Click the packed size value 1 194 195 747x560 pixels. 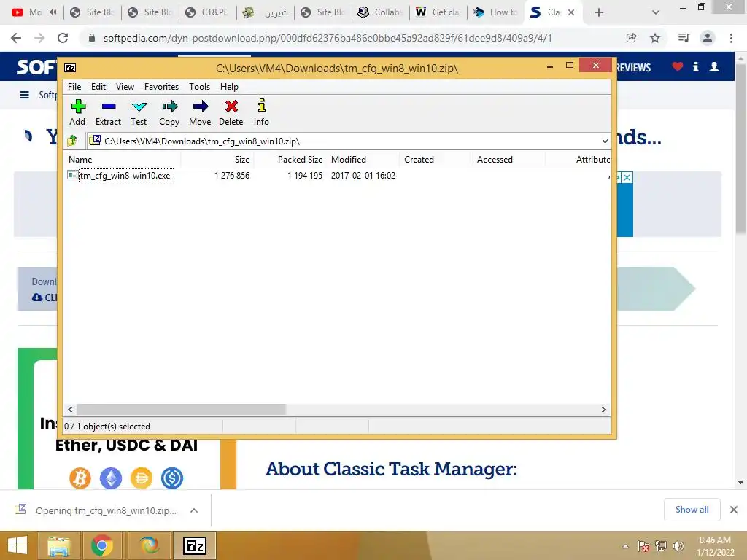click(x=305, y=176)
